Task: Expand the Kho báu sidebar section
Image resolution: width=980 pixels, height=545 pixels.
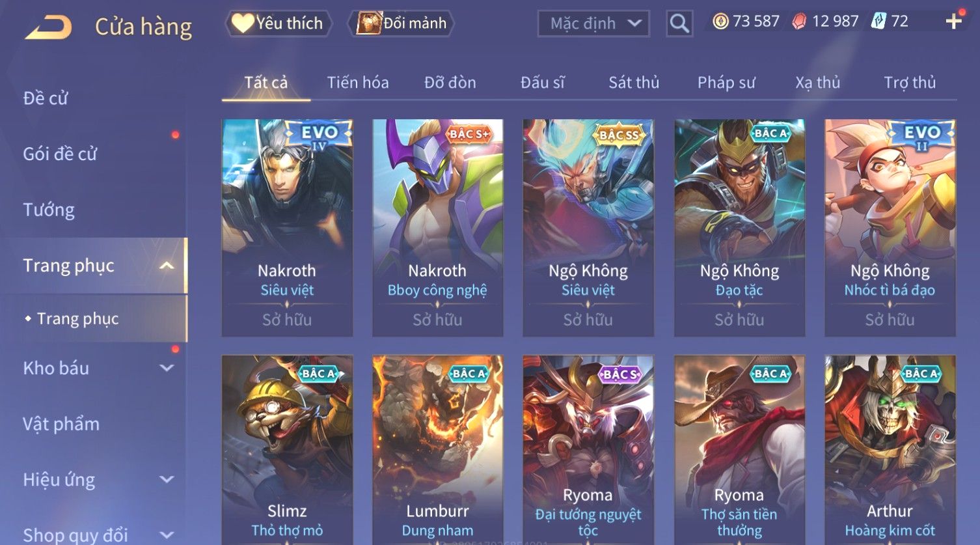Action: pyautogui.click(x=167, y=368)
